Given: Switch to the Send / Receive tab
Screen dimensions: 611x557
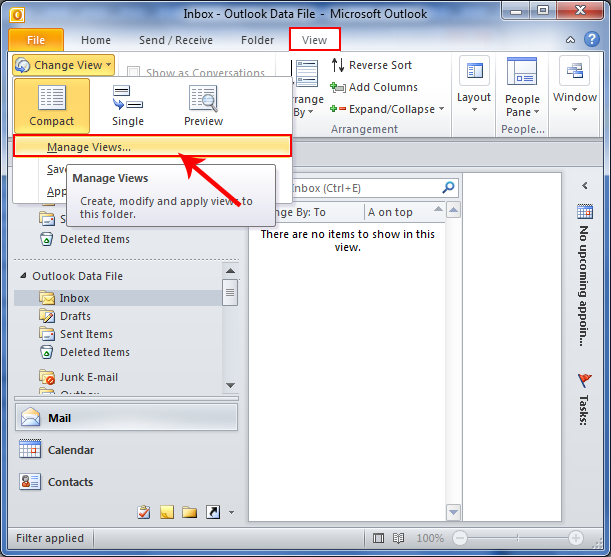Looking at the screenshot, I should pyautogui.click(x=176, y=40).
